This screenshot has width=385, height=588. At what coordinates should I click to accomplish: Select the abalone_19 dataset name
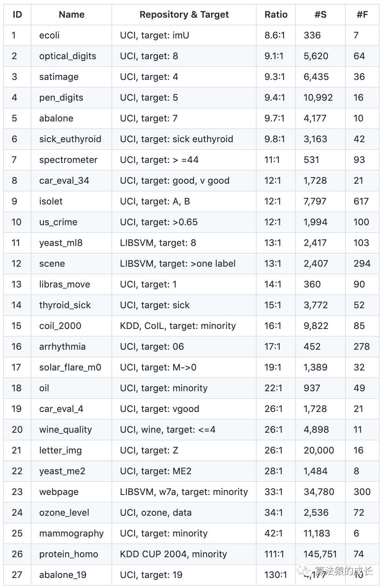click(63, 575)
